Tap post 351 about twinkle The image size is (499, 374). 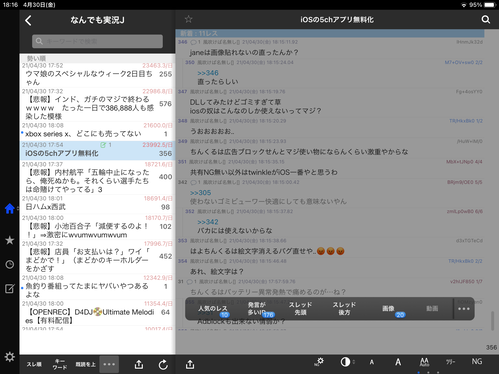click(x=330, y=168)
